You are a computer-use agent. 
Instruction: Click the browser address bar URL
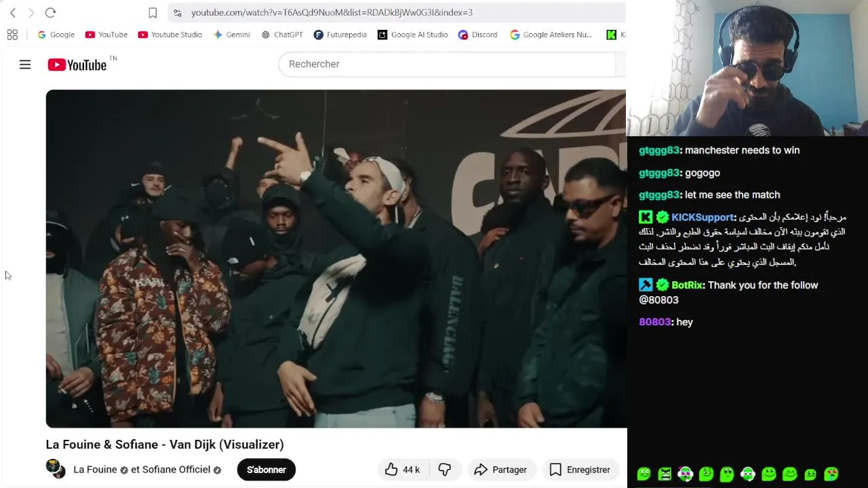tap(332, 12)
